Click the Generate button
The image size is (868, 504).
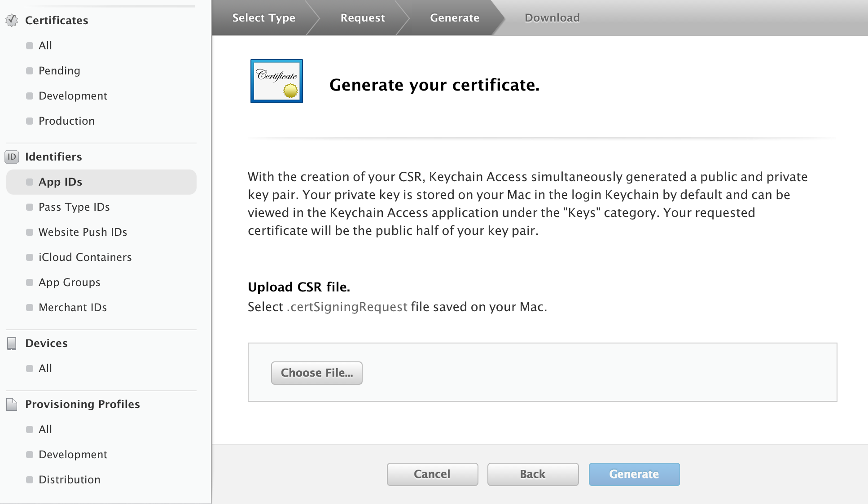click(x=634, y=474)
